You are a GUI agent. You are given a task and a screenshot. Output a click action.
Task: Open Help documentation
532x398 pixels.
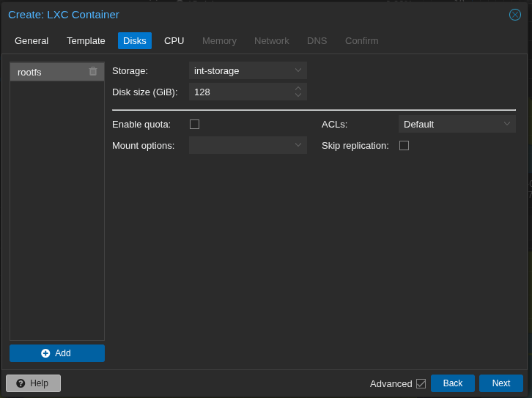33,383
